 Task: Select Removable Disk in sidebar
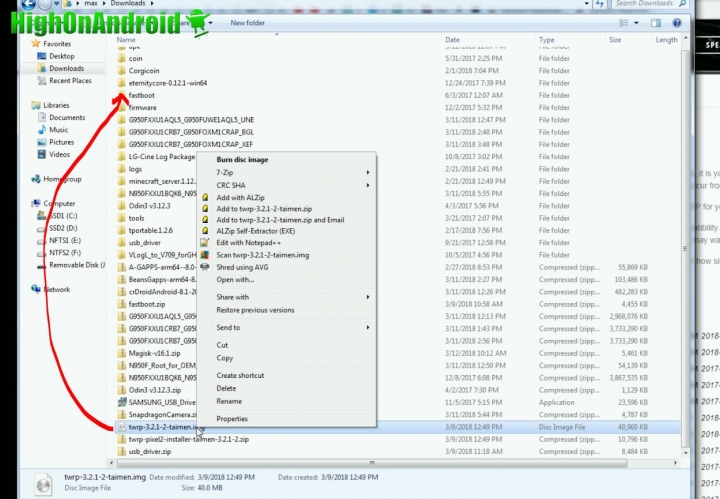[x=77, y=265]
